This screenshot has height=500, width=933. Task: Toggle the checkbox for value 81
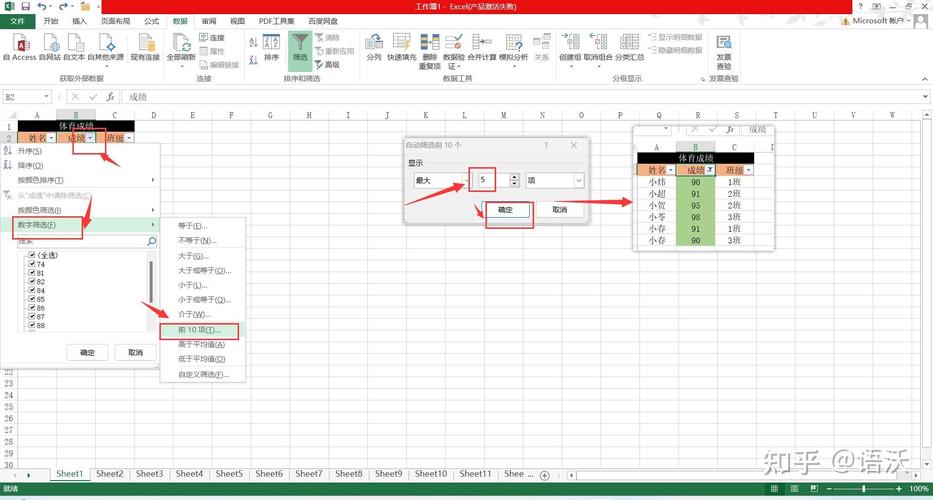click(x=32, y=273)
